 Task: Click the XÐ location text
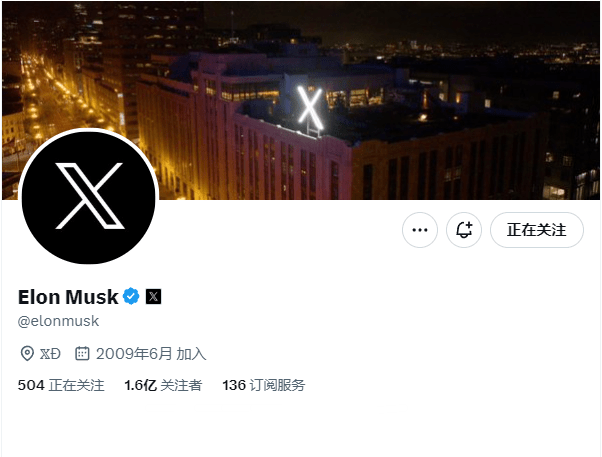tap(50, 354)
